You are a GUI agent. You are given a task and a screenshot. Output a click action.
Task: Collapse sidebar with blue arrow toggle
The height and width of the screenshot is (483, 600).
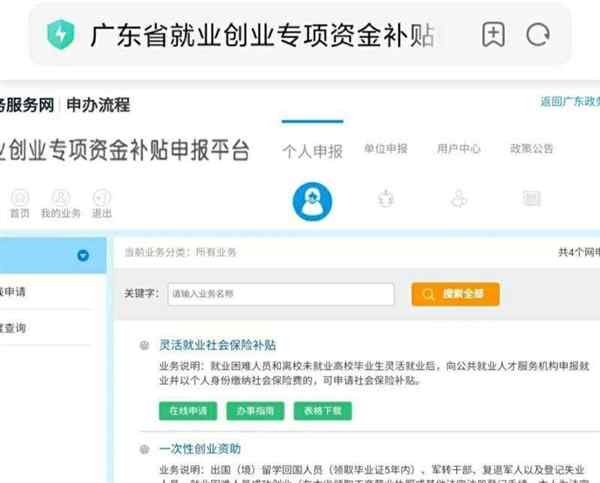pyautogui.click(x=83, y=255)
